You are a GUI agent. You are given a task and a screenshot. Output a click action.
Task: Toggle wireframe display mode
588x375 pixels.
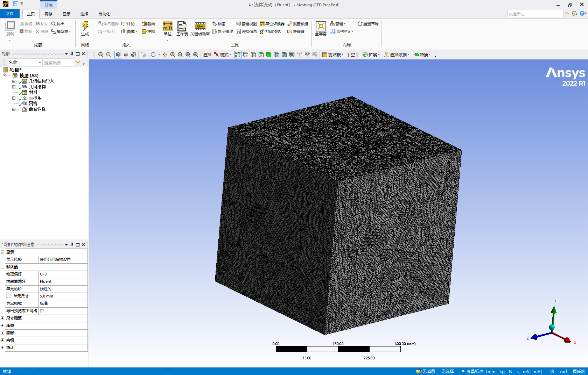pyautogui.click(x=134, y=55)
